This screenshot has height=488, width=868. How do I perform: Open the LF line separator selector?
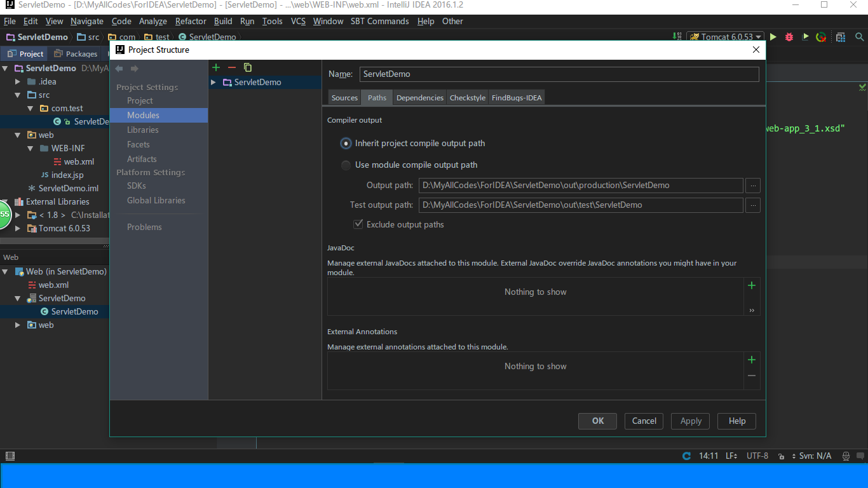pyautogui.click(x=731, y=456)
